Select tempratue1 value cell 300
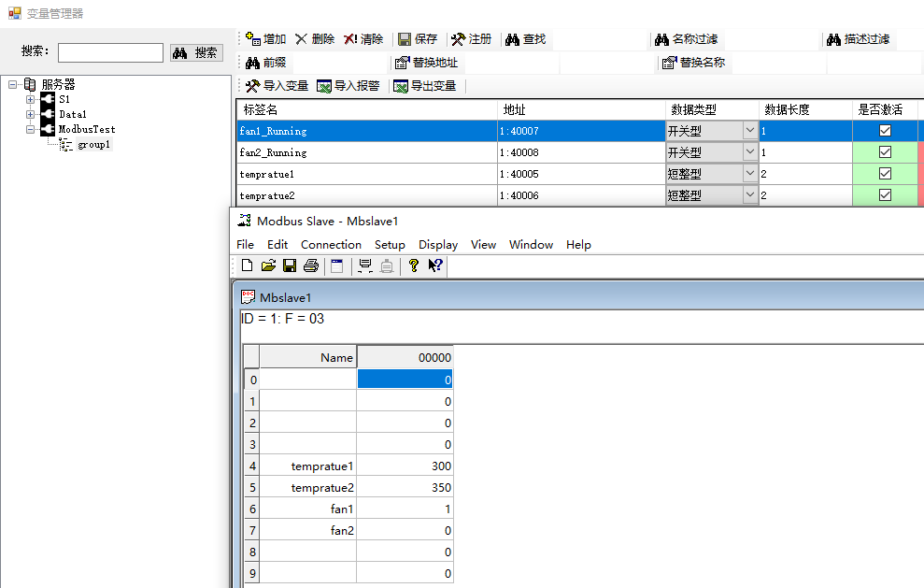This screenshot has width=924, height=588. pos(405,466)
